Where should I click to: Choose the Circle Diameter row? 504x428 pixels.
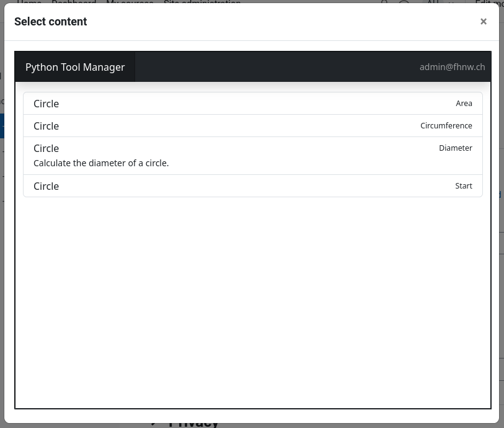point(253,156)
